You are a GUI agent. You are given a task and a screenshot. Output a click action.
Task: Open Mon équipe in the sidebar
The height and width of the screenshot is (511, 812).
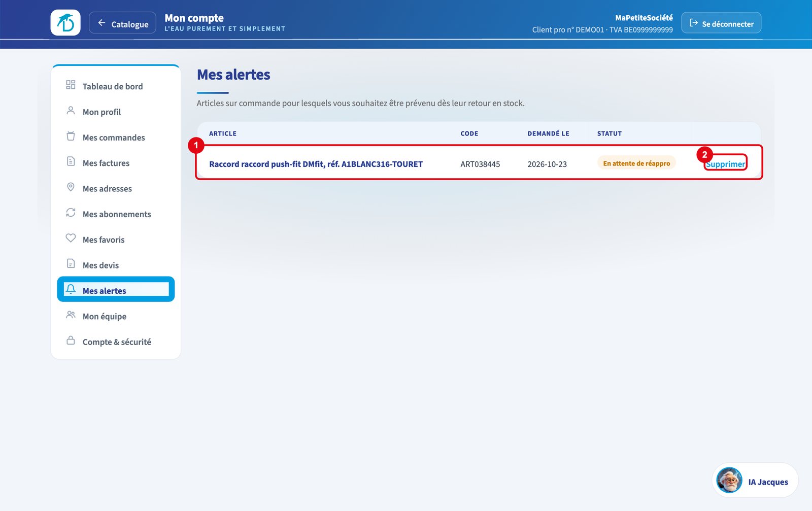[x=116, y=316]
